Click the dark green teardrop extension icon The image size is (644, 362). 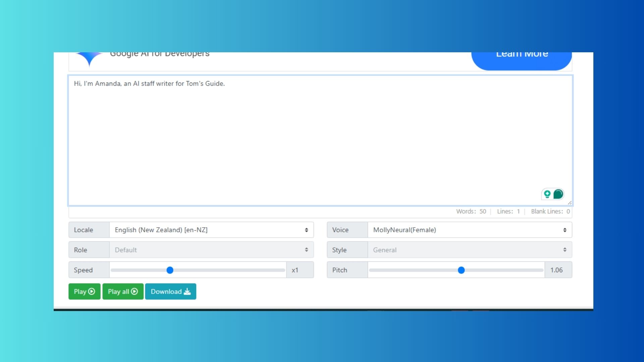pos(558,194)
